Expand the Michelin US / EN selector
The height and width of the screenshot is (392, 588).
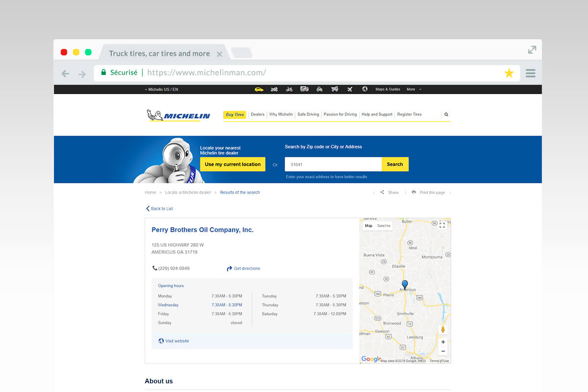tap(161, 90)
